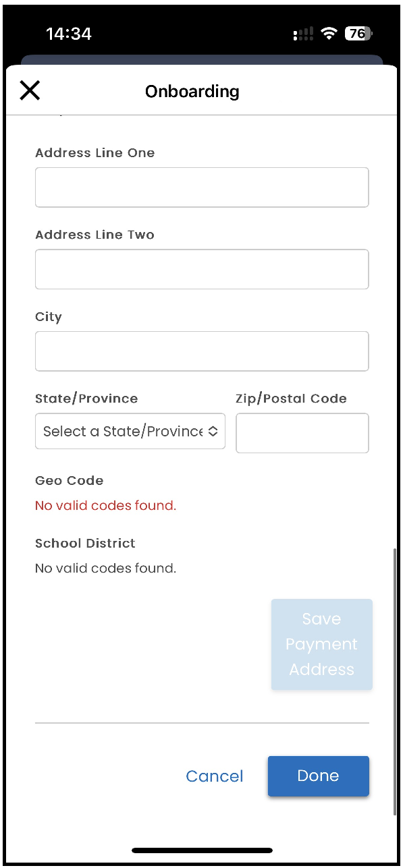This screenshot has width=403, height=868.
Task: Tap the School District no codes message
Action: pyautogui.click(x=105, y=569)
